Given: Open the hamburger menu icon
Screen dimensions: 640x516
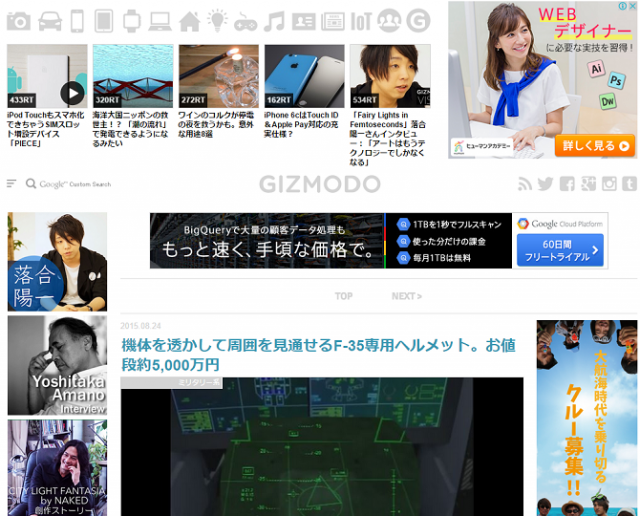Looking at the screenshot, I should pos(11,184).
